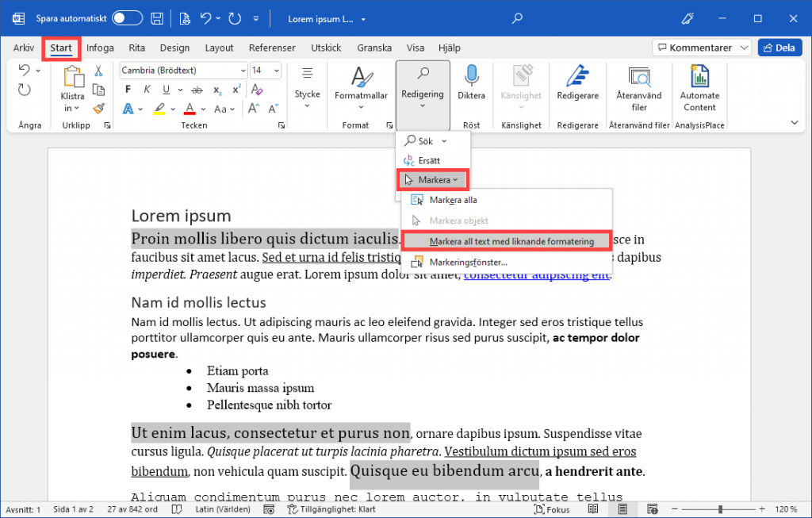Cut text with the scissors icon
This screenshot has height=518, width=812.
pyautogui.click(x=98, y=71)
